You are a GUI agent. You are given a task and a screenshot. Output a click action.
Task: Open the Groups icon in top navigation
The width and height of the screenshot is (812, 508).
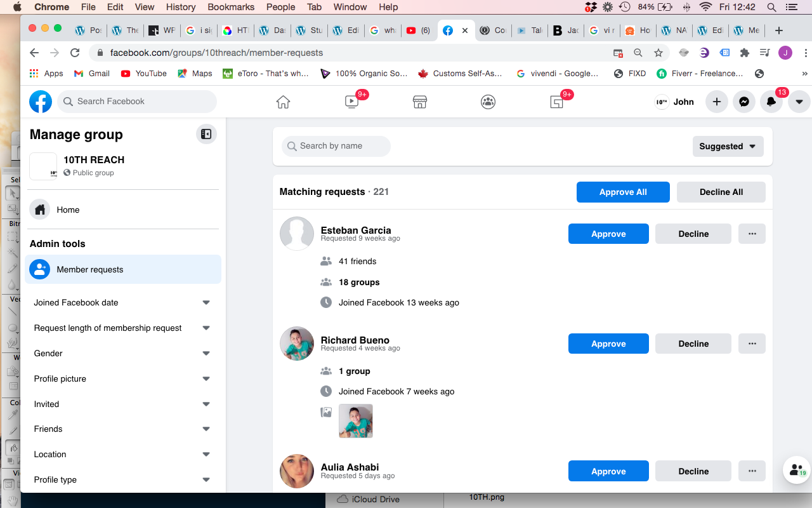click(x=488, y=102)
